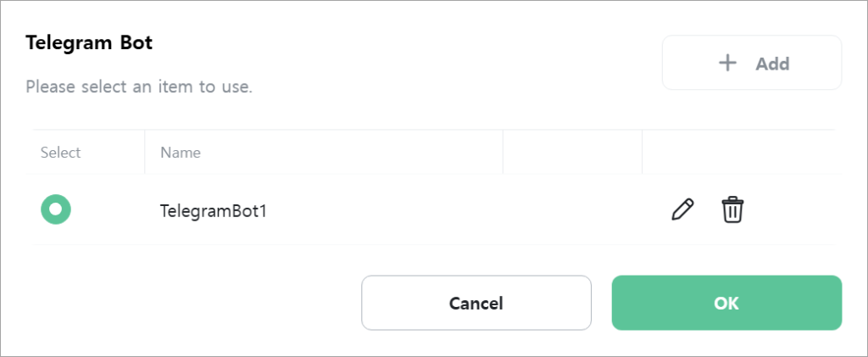Click the empty header cell right of Name
The height and width of the screenshot is (357, 868).
pyautogui.click(x=572, y=152)
